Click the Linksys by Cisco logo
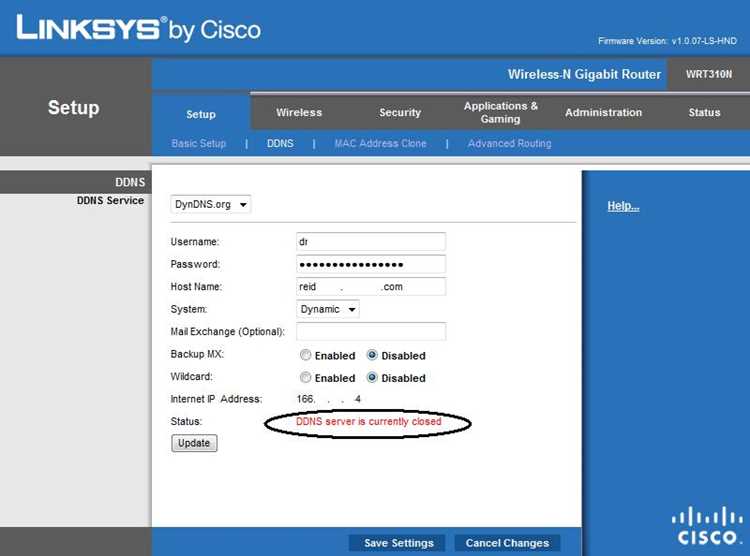This screenshot has width=750, height=556. [x=139, y=28]
